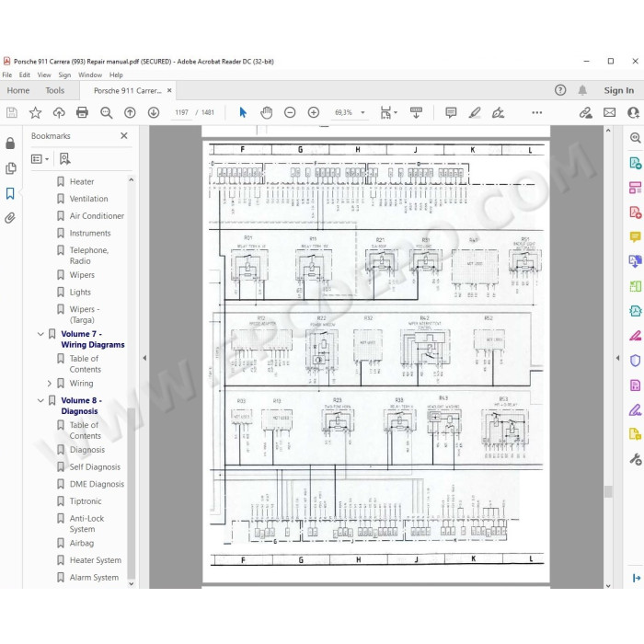Viewport: 644px width, 644px height.
Task: Expand the Wiring bookmark
Action: click(50, 384)
